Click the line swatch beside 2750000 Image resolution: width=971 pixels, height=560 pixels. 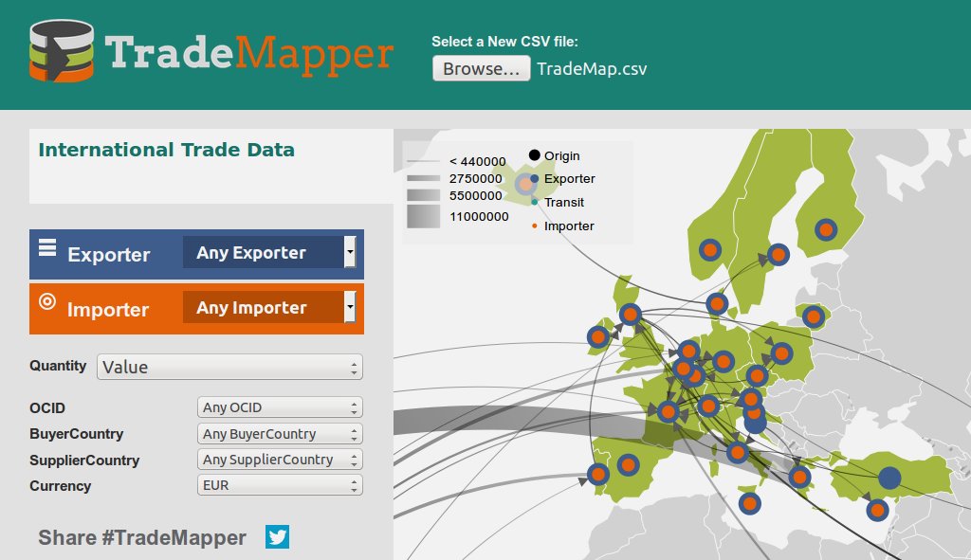pos(424,178)
